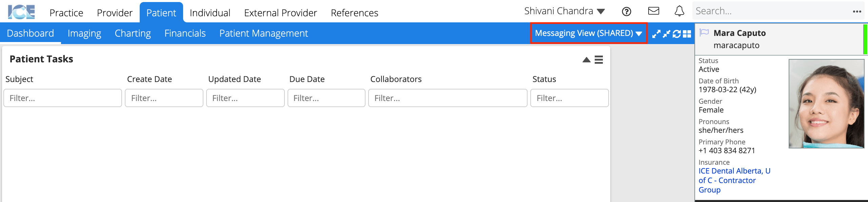Click Mara Caputo's profile photo
The width and height of the screenshot is (868, 202).
[x=826, y=104]
